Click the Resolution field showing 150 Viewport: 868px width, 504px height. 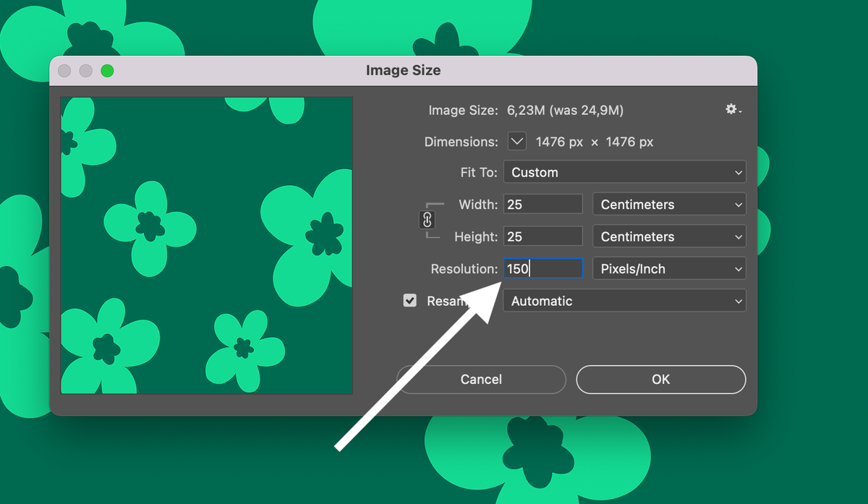pyautogui.click(x=542, y=269)
